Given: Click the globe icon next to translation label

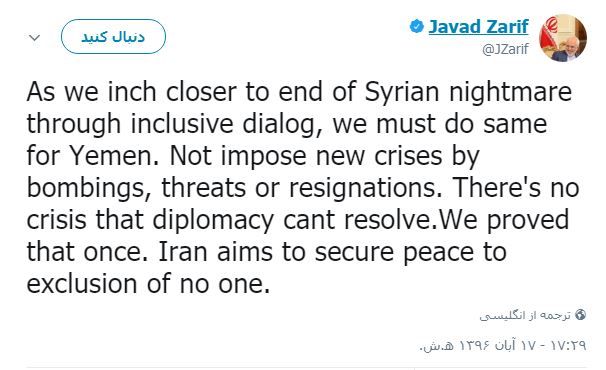Looking at the screenshot, I should [580, 315].
